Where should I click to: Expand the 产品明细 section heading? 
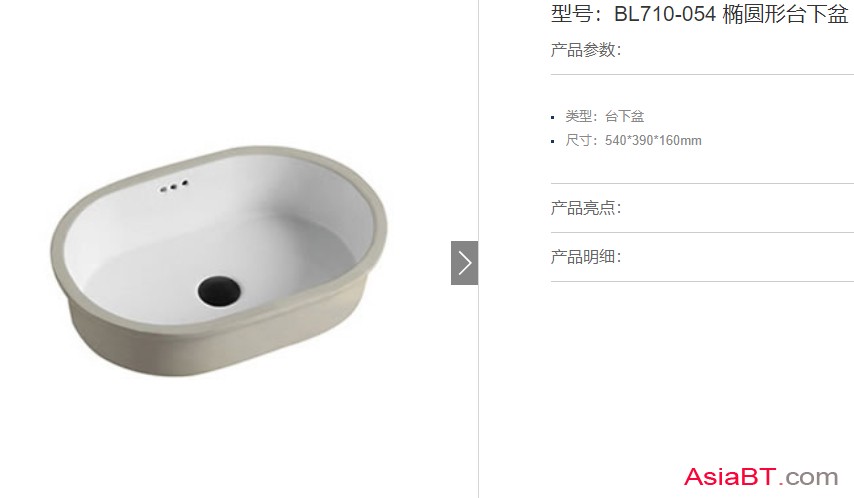point(585,257)
